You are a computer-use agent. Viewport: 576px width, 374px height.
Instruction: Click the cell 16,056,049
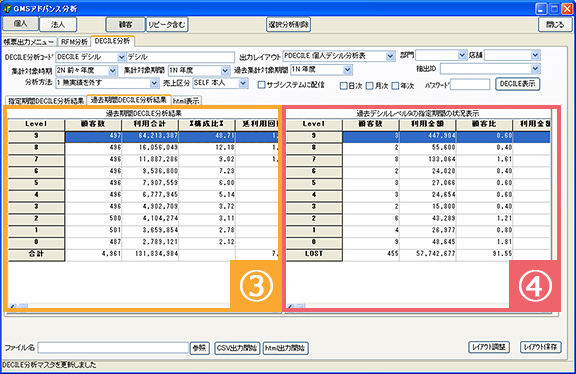tap(150, 148)
